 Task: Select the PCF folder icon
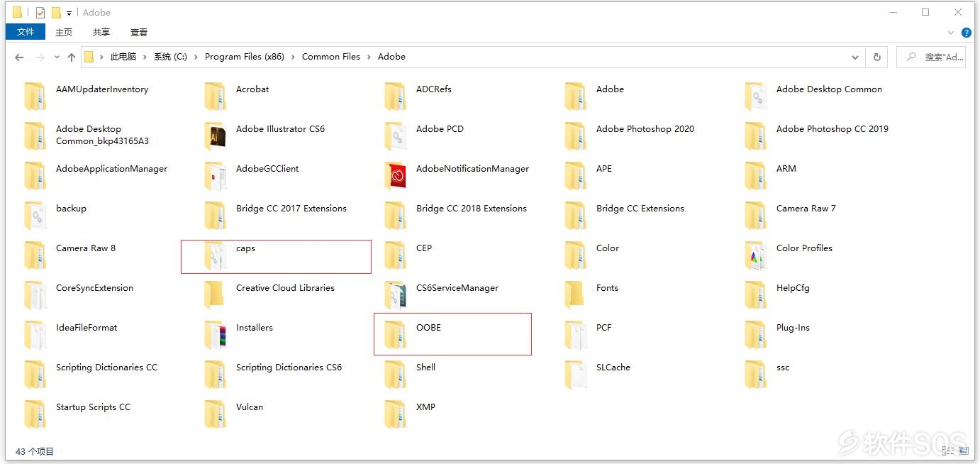tap(576, 334)
